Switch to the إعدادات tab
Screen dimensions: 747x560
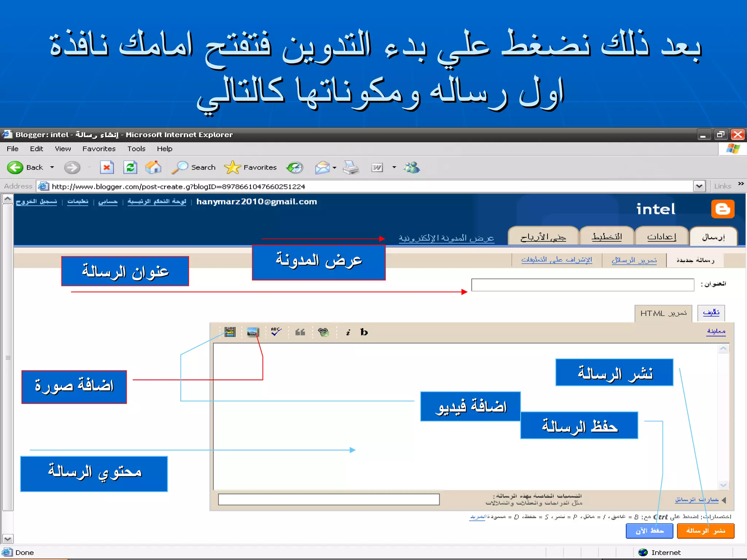click(x=662, y=237)
